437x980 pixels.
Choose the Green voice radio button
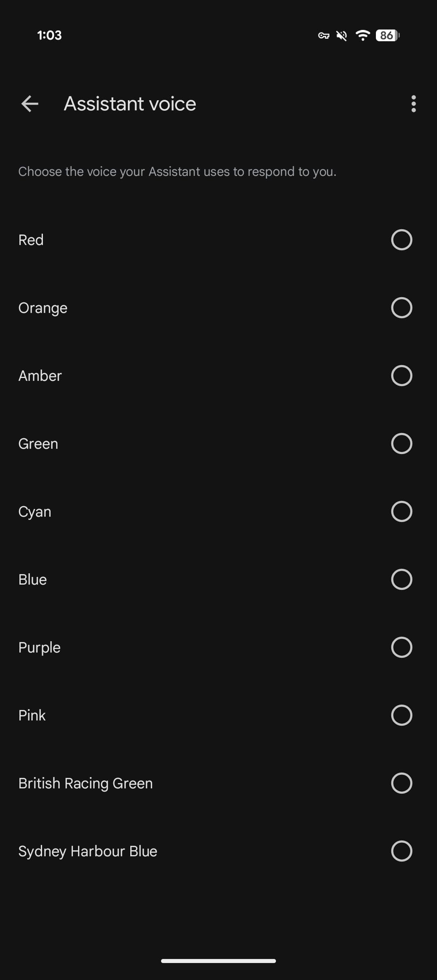401,444
